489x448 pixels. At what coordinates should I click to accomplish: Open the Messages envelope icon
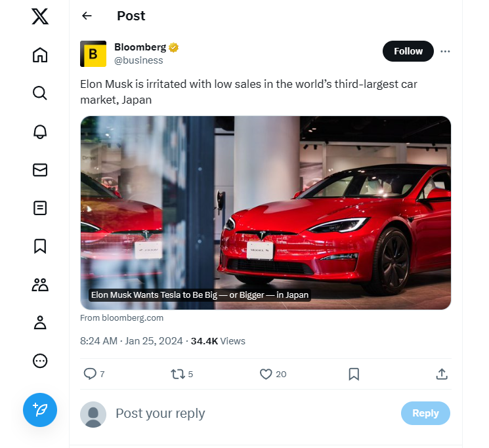pos(40,170)
